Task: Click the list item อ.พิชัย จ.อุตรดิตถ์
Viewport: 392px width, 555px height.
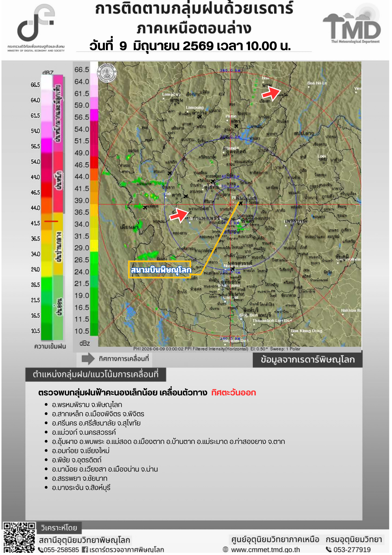Action: (x=77, y=460)
